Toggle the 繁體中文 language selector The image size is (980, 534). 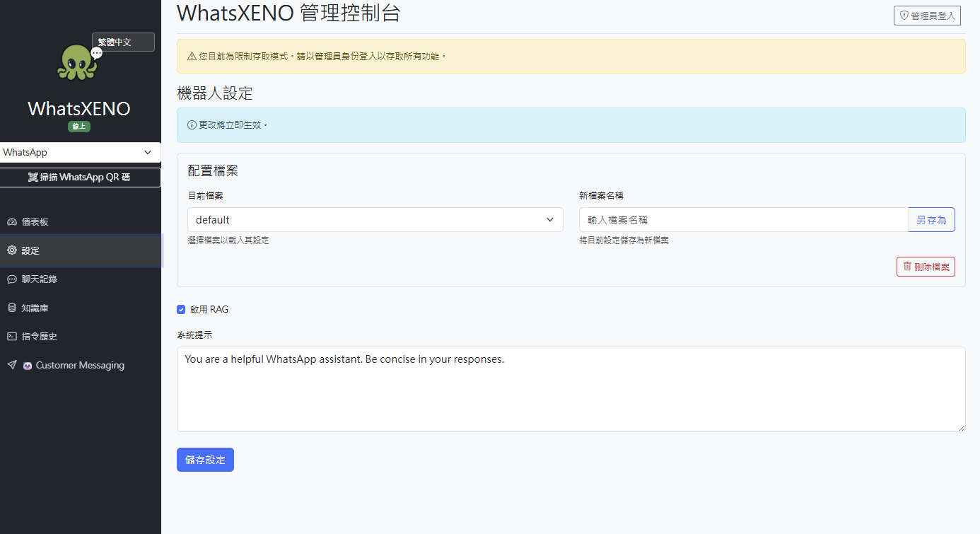pos(122,41)
